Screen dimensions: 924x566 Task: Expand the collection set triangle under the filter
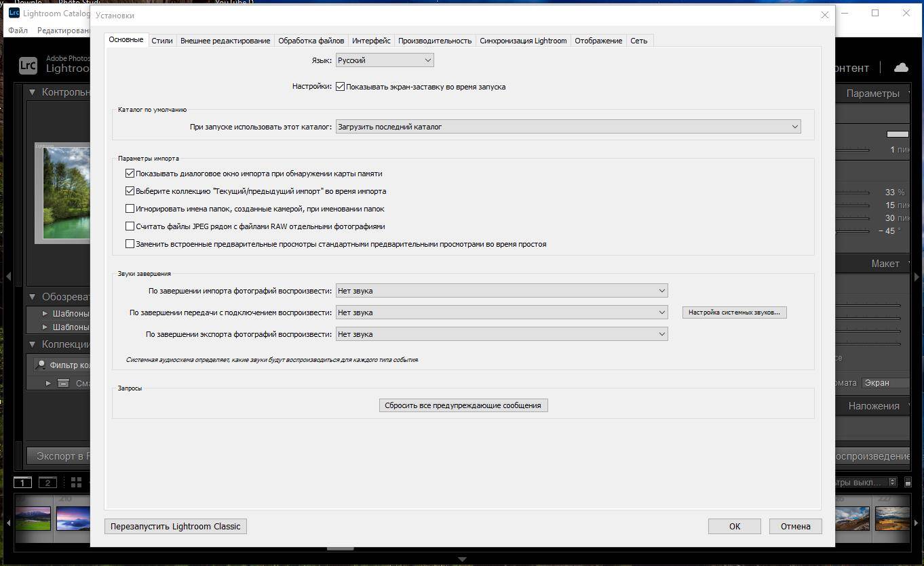(x=48, y=383)
